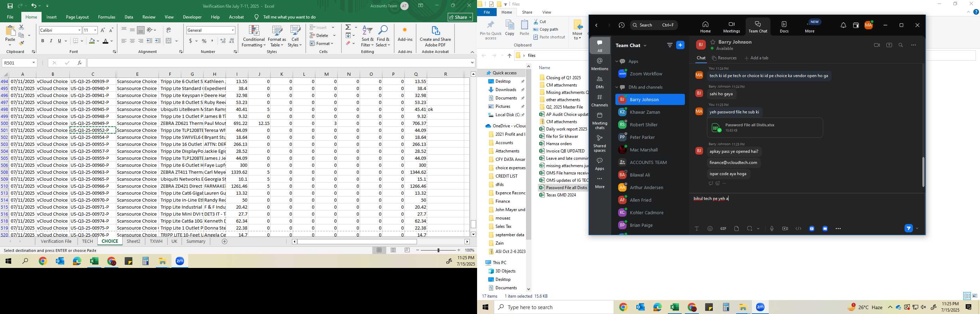Open Docs tab in Zoom
Image resolution: width=980 pixels, height=314 pixels.
(784, 27)
